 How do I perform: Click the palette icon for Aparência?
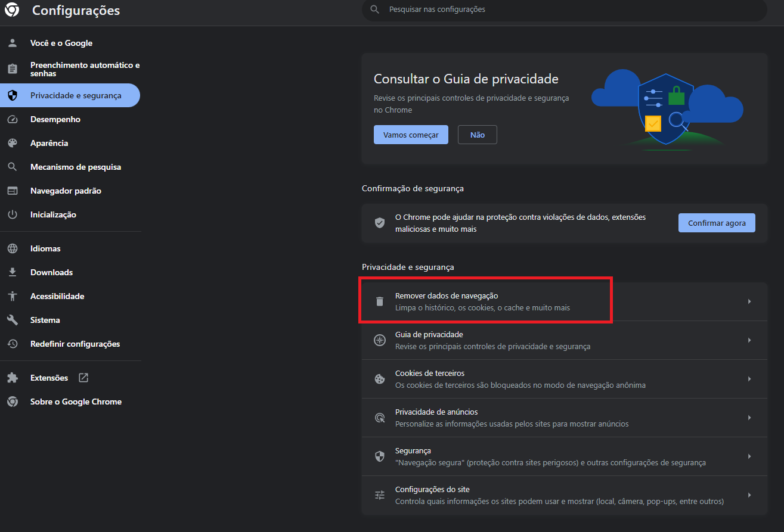(x=12, y=143)
